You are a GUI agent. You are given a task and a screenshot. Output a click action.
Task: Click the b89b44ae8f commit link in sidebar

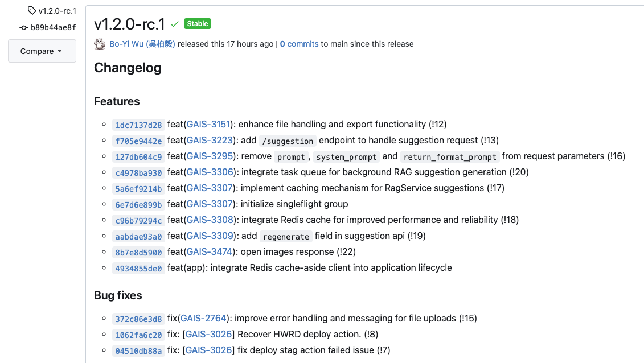pos(53,27)
